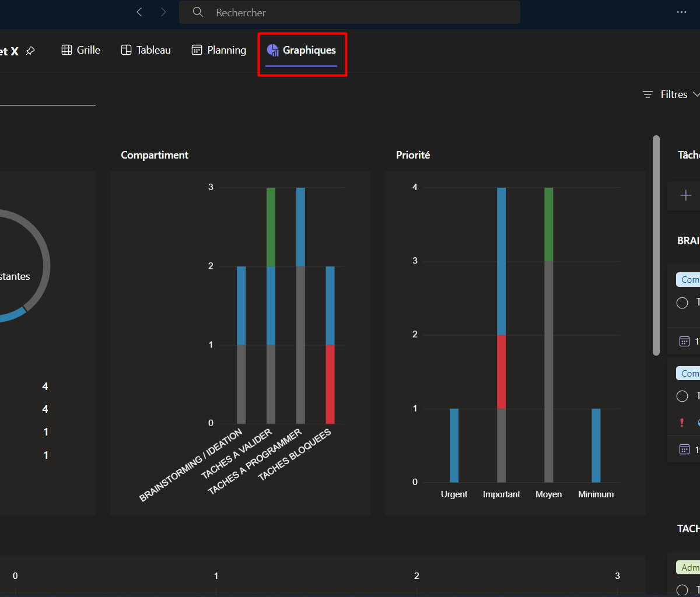The width and height of the screenshot is (700, 597).
Task: Add a new task with the plus icon
Action: pyautogui.click(x=686, y=195)
